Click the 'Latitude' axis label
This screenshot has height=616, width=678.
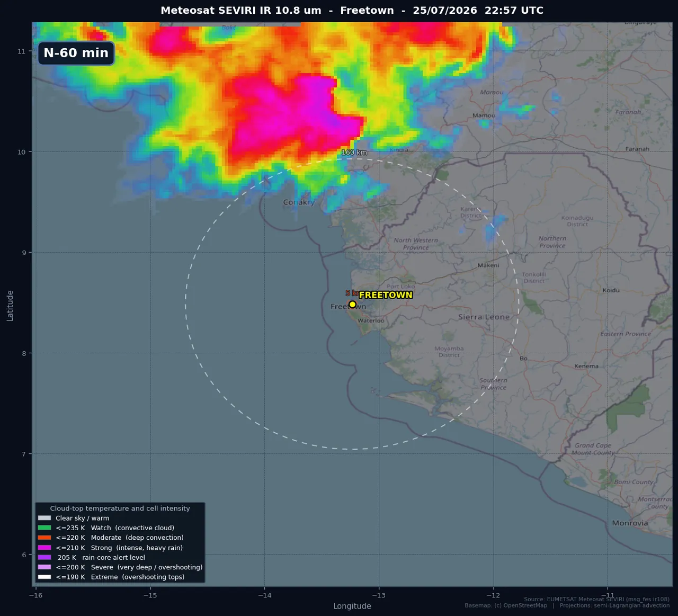click(10, 306)
